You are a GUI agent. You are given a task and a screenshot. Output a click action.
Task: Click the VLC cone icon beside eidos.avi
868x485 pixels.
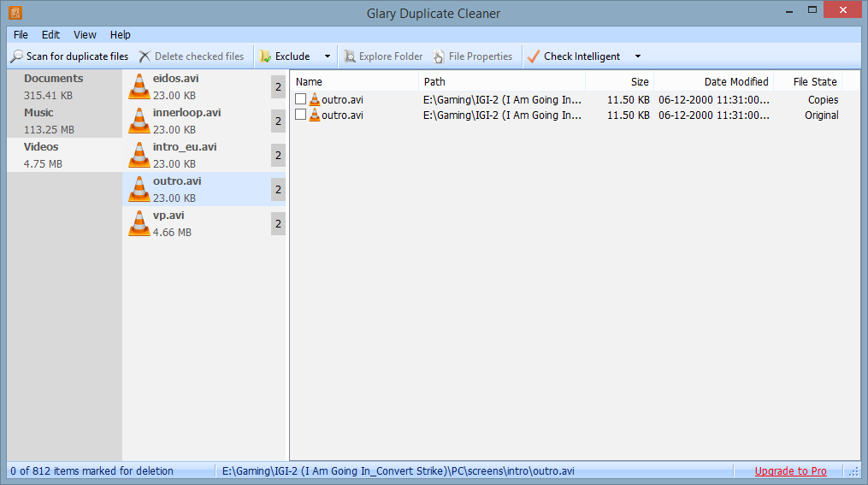click(x=139, y=86)
